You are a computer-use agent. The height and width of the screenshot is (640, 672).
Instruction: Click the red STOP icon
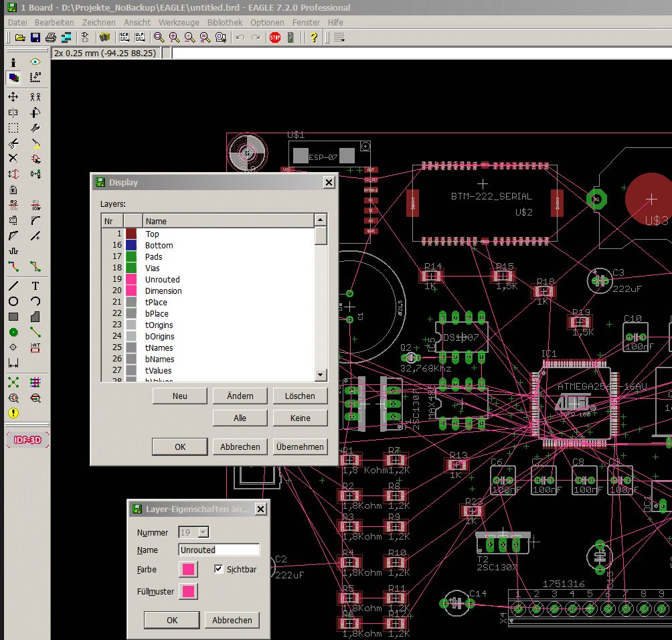274,37
